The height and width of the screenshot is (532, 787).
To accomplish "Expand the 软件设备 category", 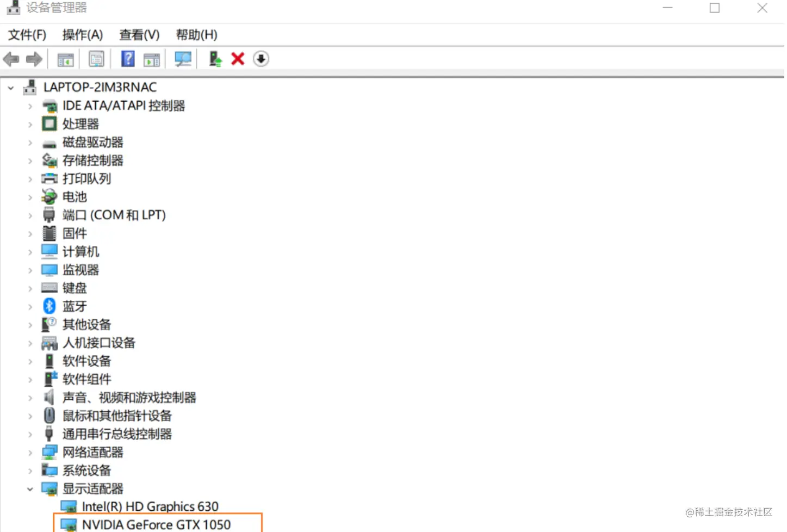I will click(x=30, y=361).
